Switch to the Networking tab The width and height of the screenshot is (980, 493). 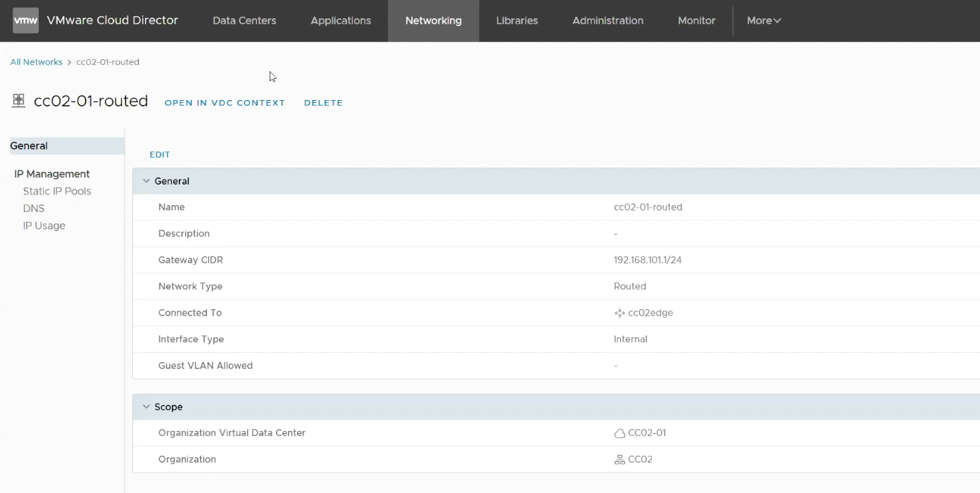click(433, 20)
